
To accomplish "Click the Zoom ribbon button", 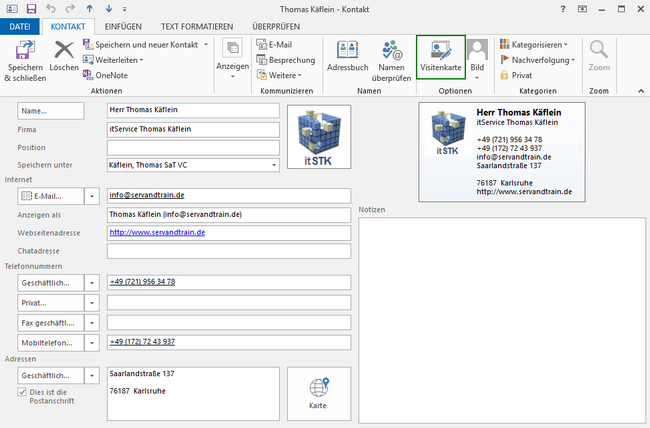I will tap(599, 56).
